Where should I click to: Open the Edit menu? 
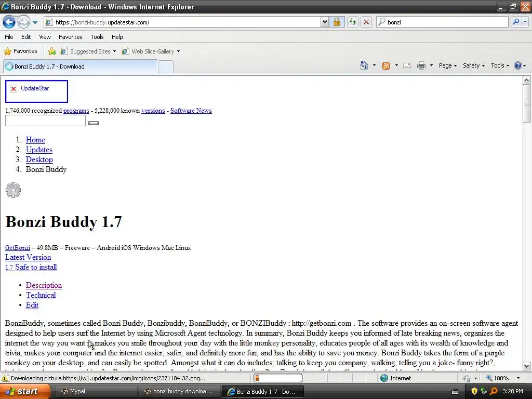pyautogui.click(x=26, y=37)
